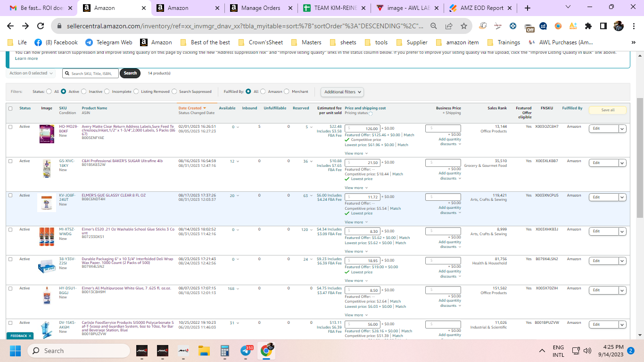
Task: Open Telegram from the taskbar
Action: coord(246,351)
